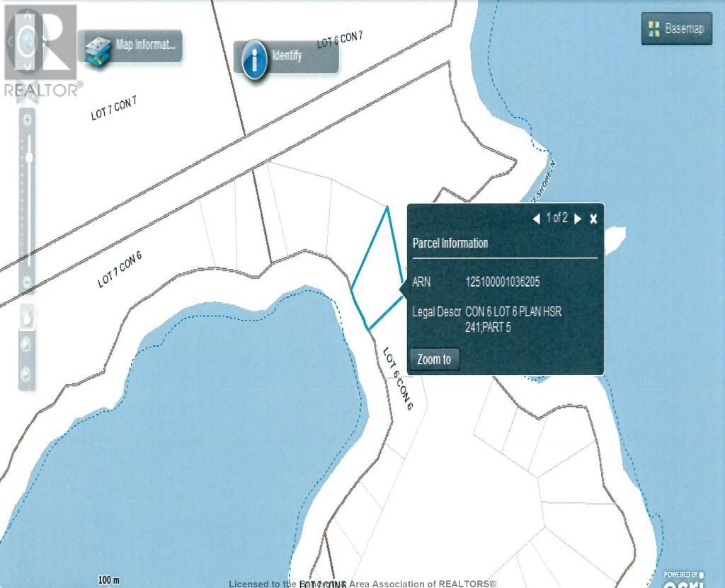This screenshot has width=725, height=588.
Task: Pan map left with navigation arrow
Action: click(x=9, y=41)
